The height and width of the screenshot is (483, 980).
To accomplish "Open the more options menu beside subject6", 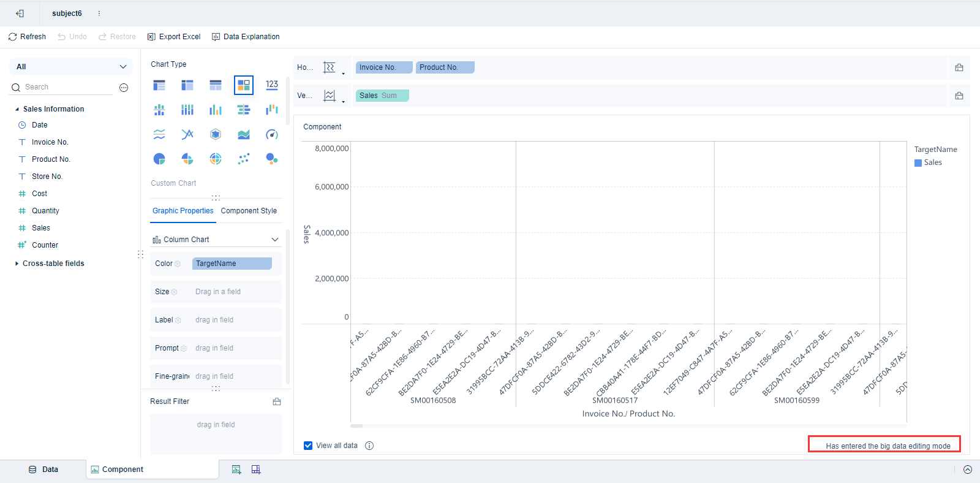I will click(99, 13).
